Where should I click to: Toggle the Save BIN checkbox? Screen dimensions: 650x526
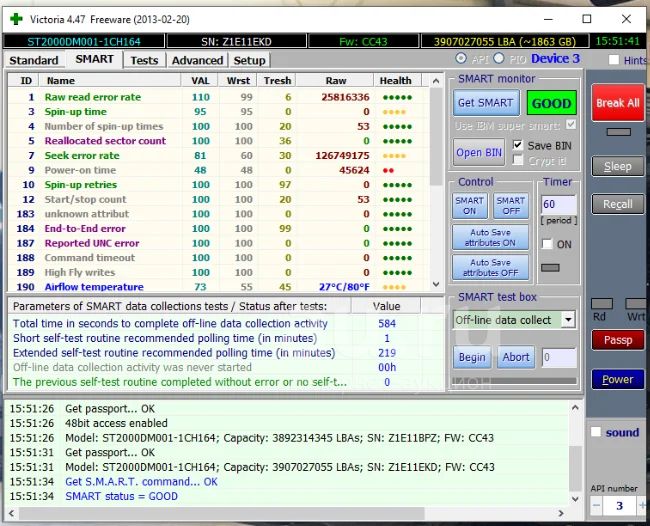pos(517,145)
